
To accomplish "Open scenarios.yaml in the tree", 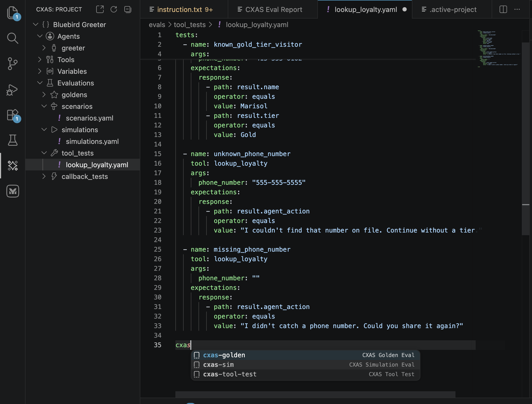I will [90, 118].
